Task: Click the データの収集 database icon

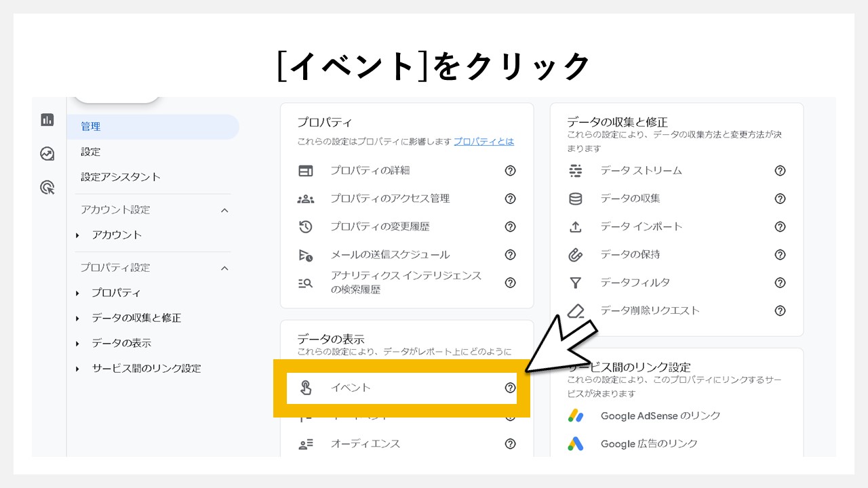Action: (x=576, y=199)
